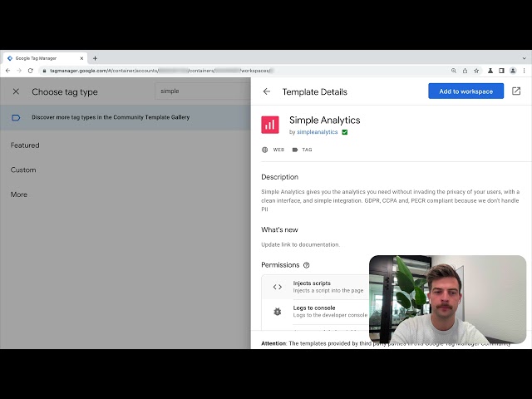Click the Simple Analytics red logo
Image resolution: width=532 pixels, height=399 pixels.
(270, 125)
